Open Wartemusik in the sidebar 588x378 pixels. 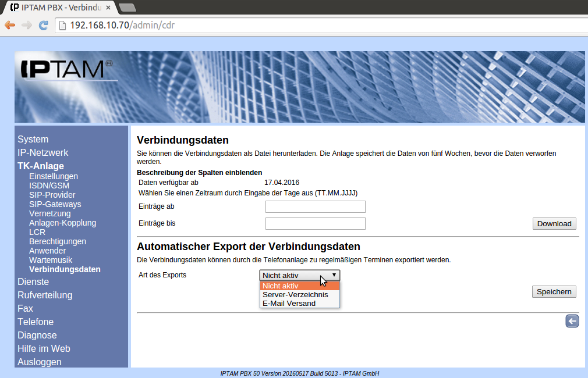[x=51, y=260]
